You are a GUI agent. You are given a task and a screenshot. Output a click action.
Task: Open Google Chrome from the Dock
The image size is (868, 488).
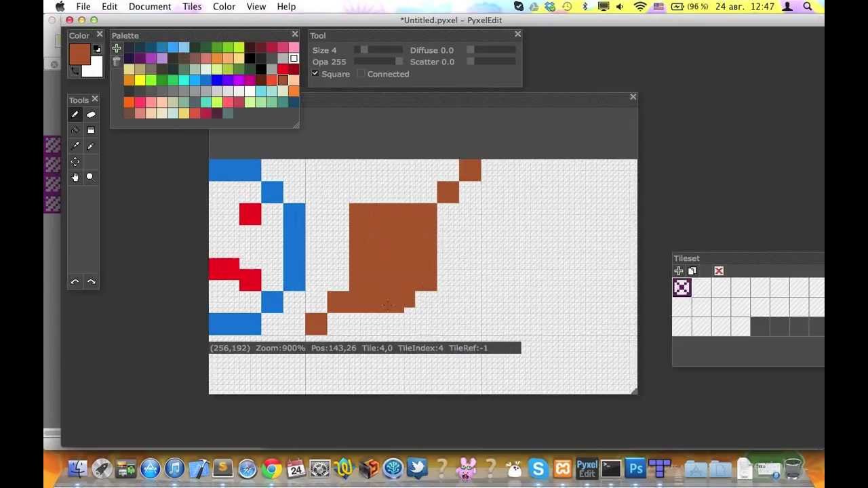[x=272, y=468]
